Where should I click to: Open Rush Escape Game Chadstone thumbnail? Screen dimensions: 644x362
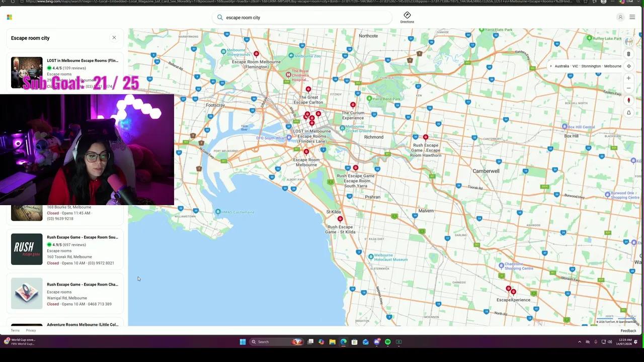coord(27,294)
